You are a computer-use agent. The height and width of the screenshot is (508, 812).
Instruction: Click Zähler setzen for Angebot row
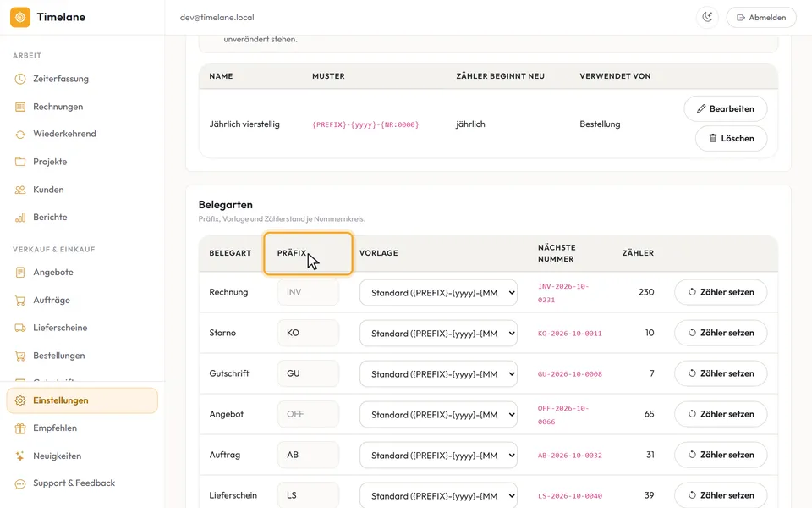click(721, 414)
